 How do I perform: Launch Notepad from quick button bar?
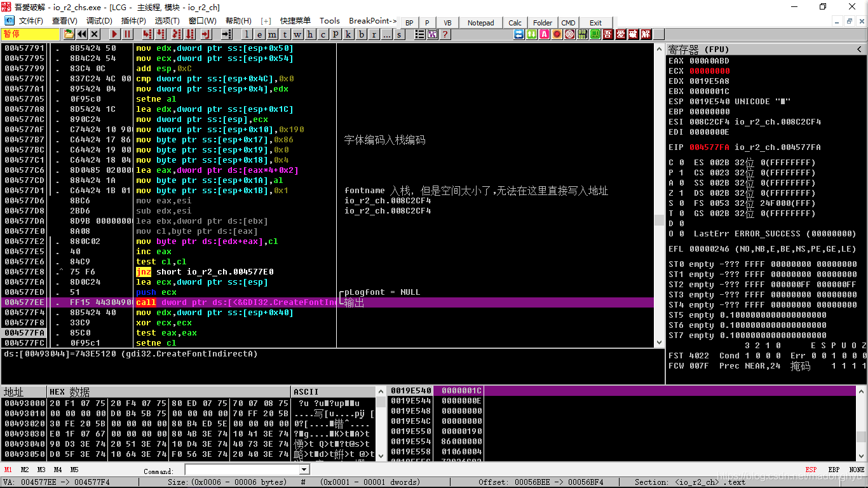pos(481,23)
